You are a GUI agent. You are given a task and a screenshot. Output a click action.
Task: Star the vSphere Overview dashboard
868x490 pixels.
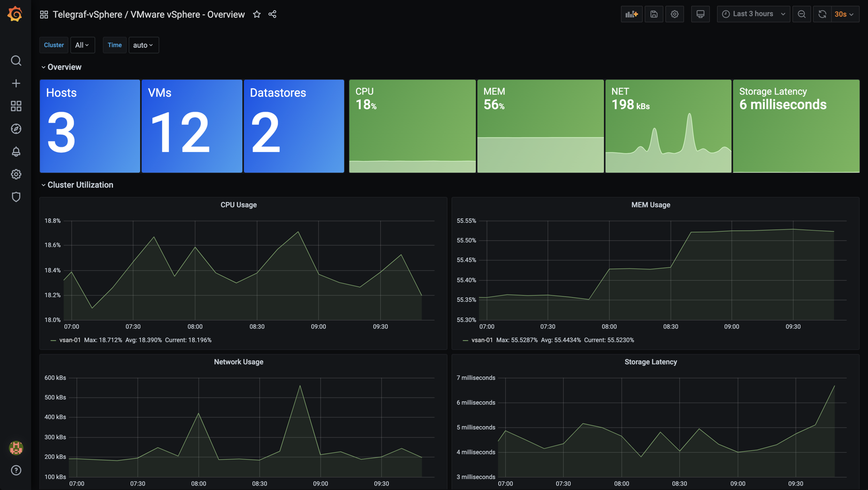point(257,14)
